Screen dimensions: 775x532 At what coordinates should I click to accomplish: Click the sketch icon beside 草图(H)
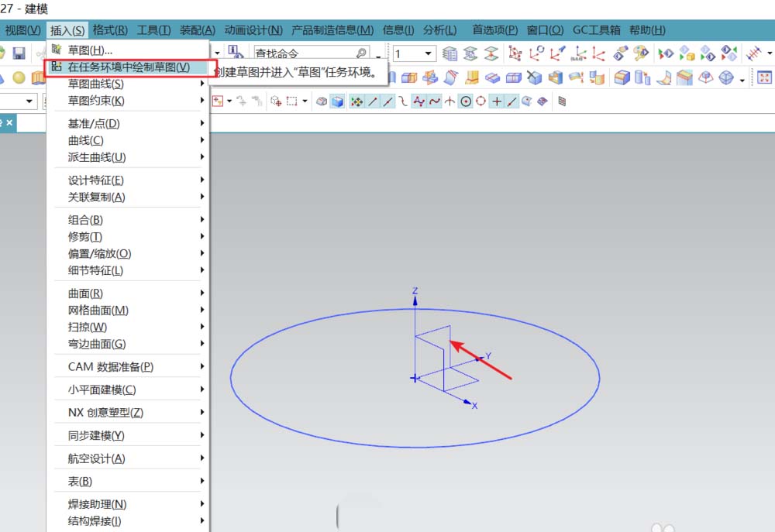pyautogui.click(x=57, y=50)
